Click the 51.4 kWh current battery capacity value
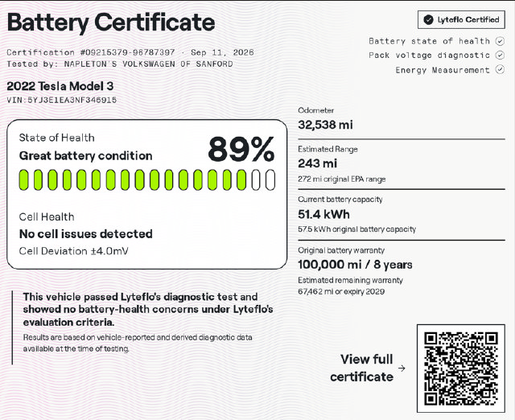The image size is (515, 420). click(x=323, y=215)
